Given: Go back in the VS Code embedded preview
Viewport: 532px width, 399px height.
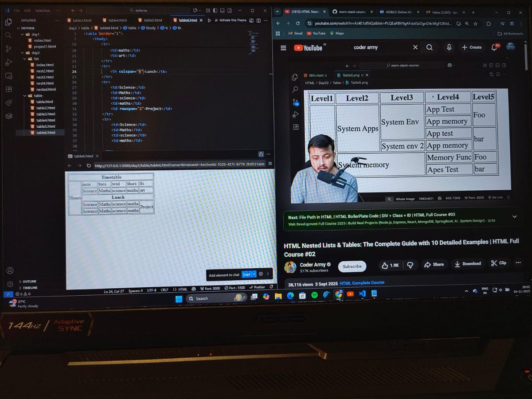Looking at the screenshot, I should tap(70, 165).
